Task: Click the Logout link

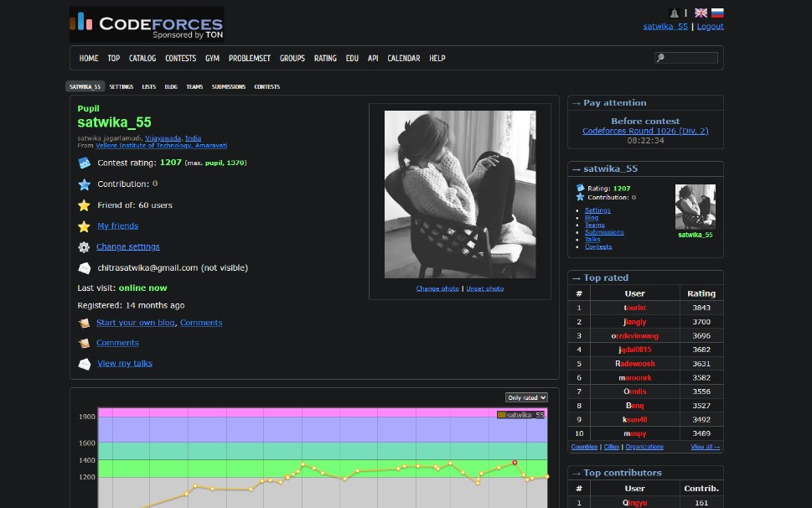Action: tap(710, 27)
